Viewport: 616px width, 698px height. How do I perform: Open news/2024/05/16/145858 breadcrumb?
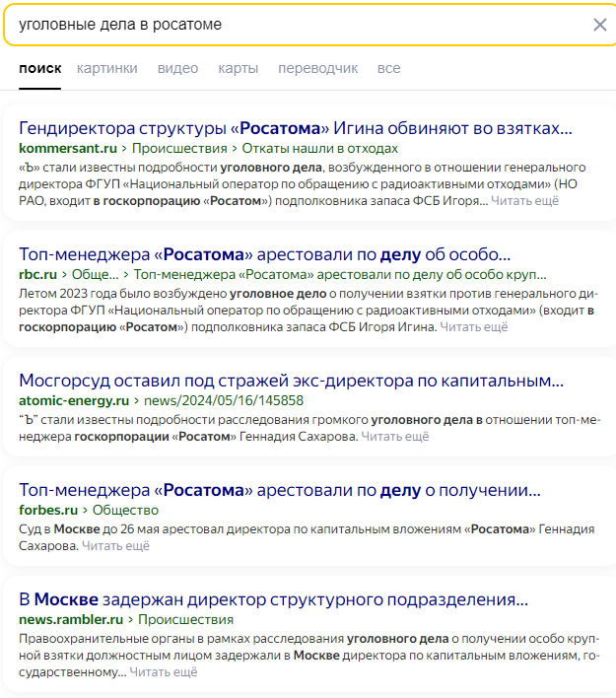tap(224, 400)
